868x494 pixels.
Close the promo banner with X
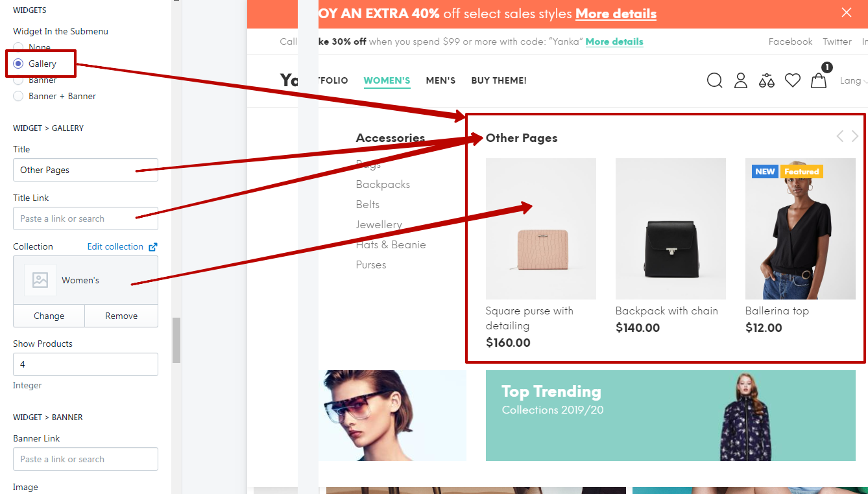coord(847,12)
